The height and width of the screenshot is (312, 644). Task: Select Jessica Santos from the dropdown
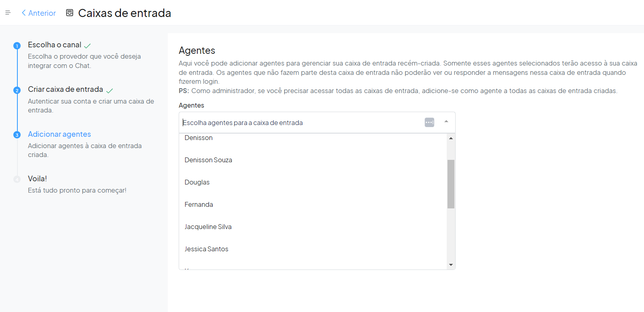click(x=206, y=249)
